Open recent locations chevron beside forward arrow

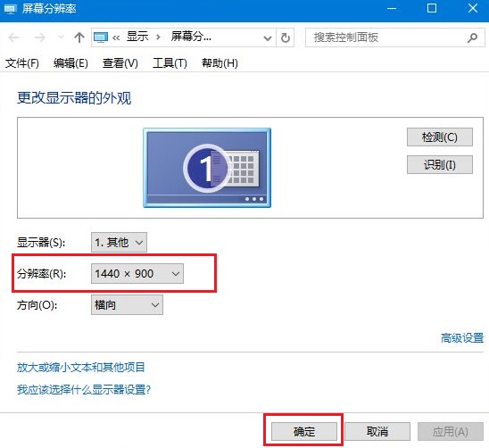tap(61, 37)
